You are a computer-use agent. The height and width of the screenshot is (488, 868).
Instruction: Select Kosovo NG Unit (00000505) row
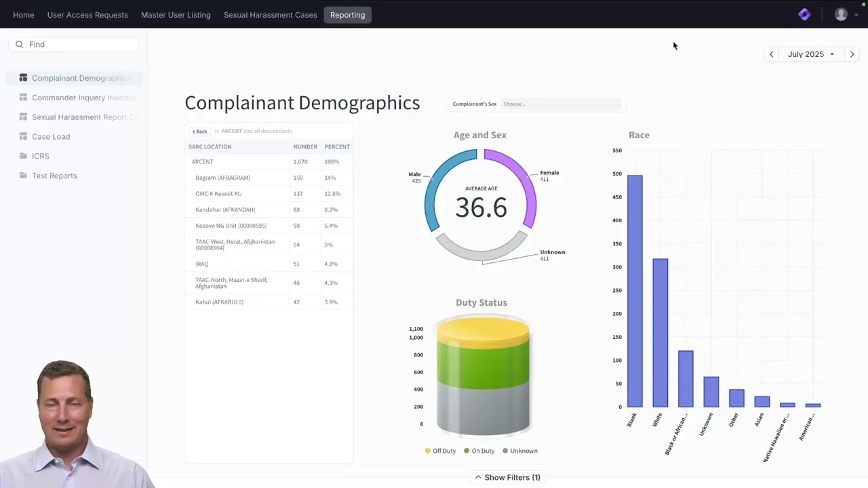coord(269,226)
